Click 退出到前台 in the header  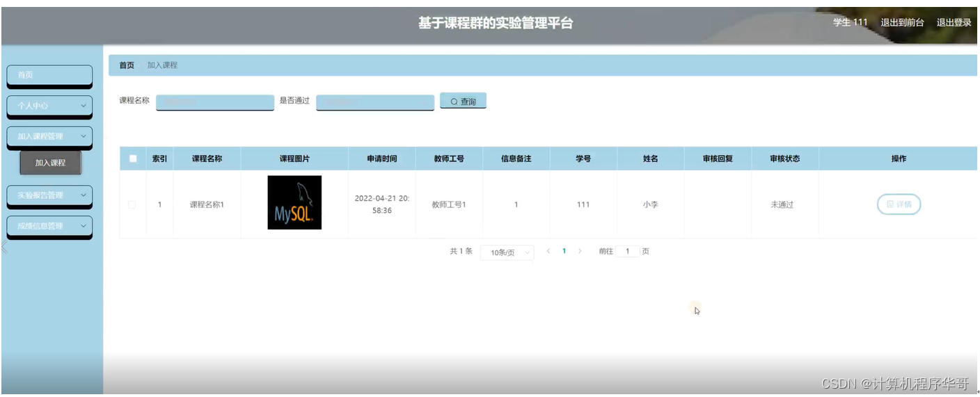902,22
